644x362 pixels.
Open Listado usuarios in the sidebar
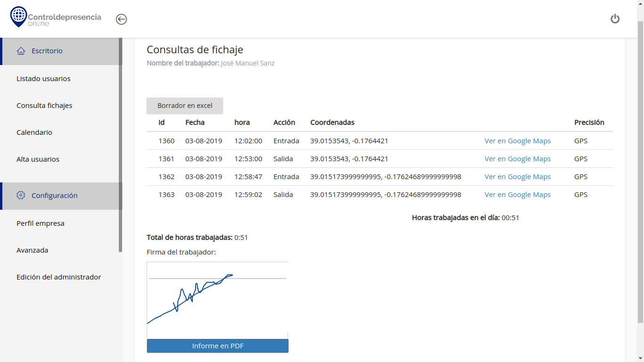coord(43,79)
